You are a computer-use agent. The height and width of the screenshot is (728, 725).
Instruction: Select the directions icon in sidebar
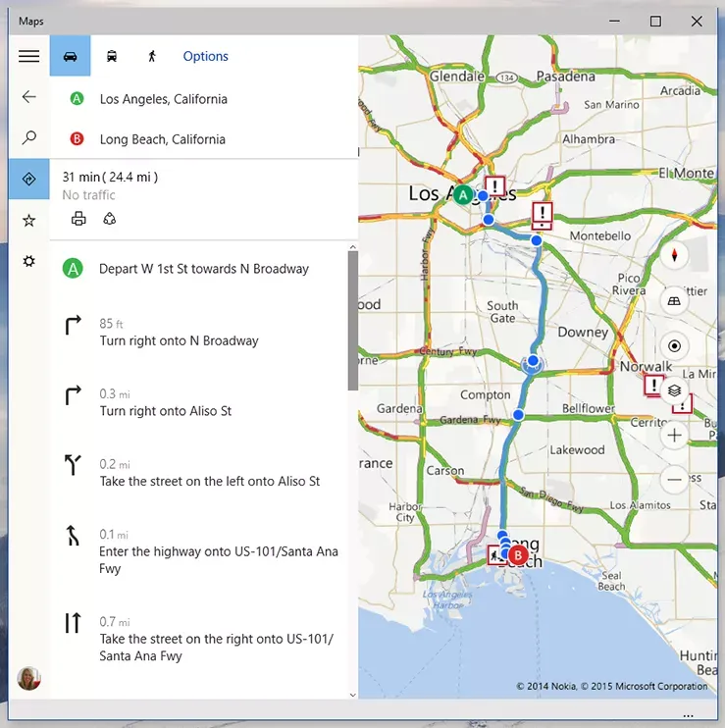28,179
